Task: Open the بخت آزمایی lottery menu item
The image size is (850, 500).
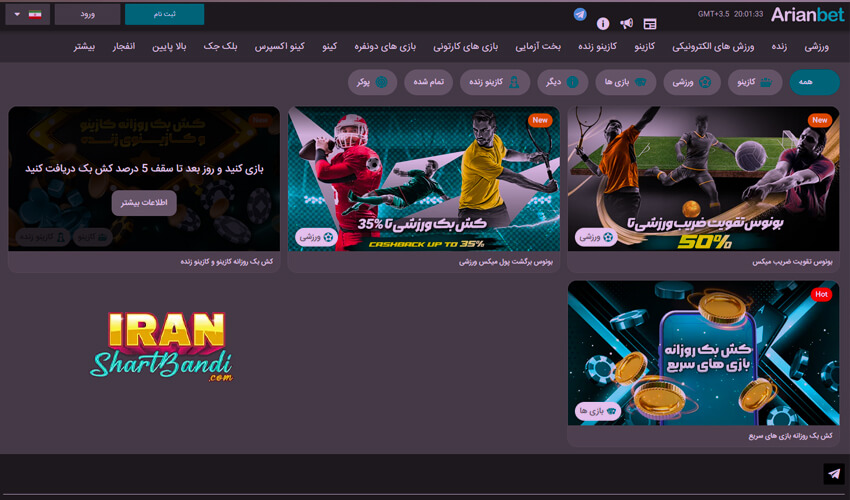Action: click(538, 47)
